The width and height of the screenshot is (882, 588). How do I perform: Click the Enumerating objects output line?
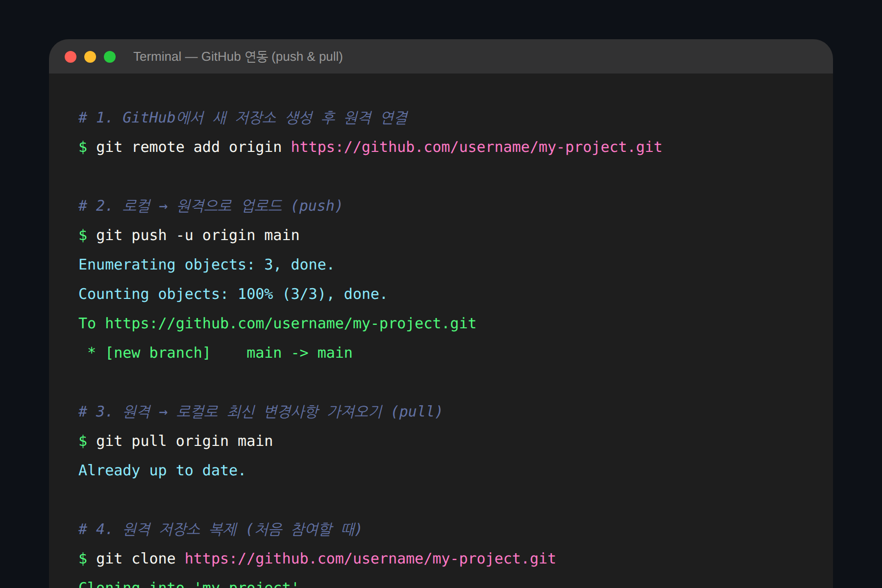[x=206, y=264]
